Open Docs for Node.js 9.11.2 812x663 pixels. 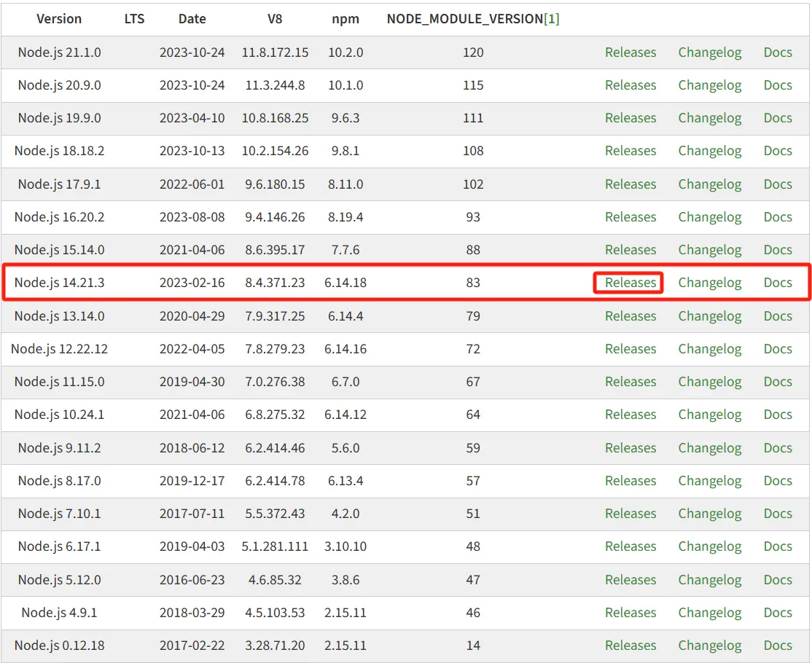[778, 447]
